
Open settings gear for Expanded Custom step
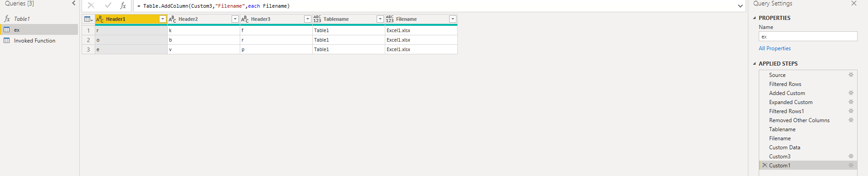coord(851,102)
